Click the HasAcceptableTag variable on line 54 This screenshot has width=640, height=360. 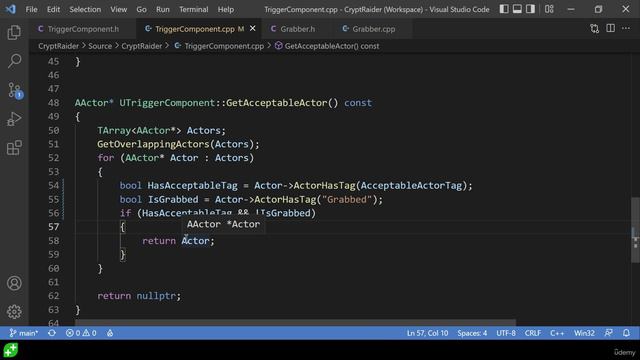(192, 185)
